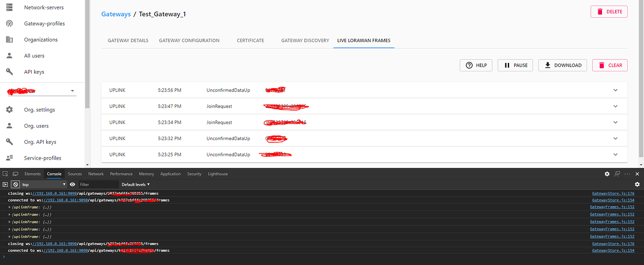The width and height of the screenshot is (644, 265).
Task: Click the 5:23:34 PM timestamp
Action: [170, 122]
